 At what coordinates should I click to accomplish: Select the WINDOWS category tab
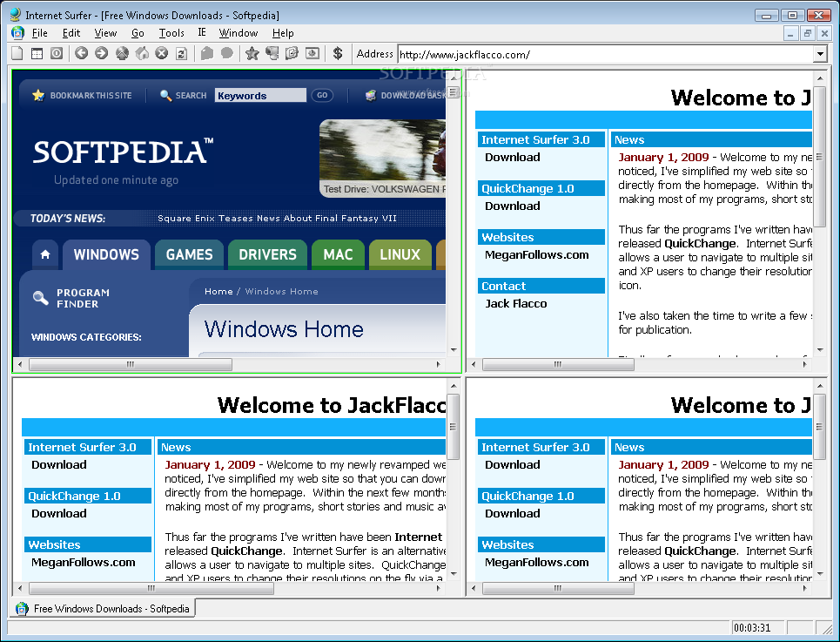pos(106,254)
